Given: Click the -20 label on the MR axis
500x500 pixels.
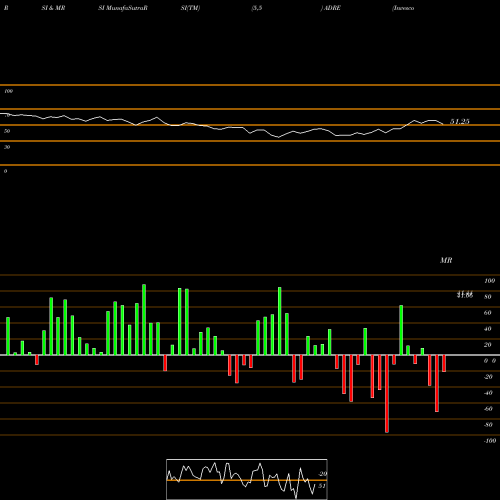Looking at the screenshot, I should coord(488,377).
